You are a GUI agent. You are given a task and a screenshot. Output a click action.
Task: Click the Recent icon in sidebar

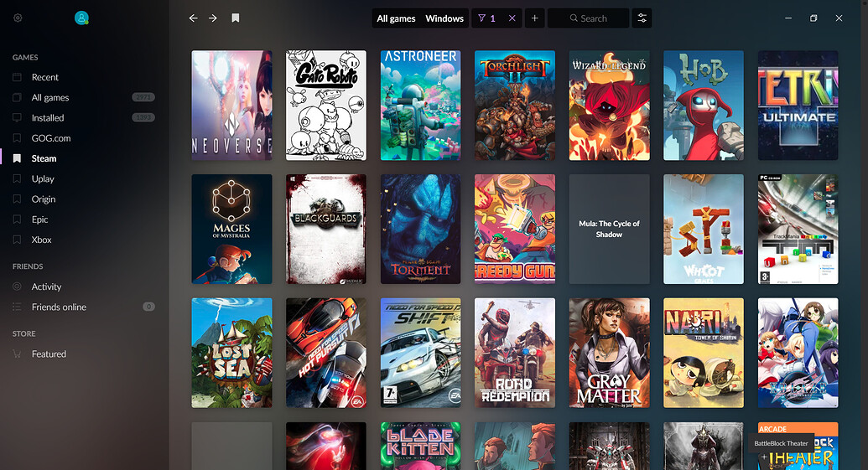coord(17,77)
